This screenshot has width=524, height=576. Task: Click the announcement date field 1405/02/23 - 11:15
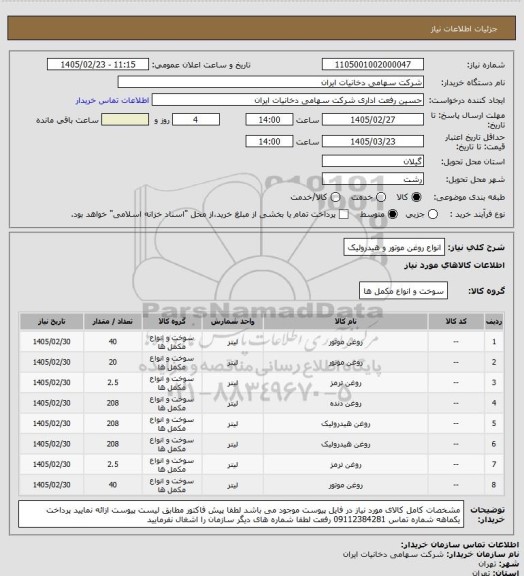point(98,64)
